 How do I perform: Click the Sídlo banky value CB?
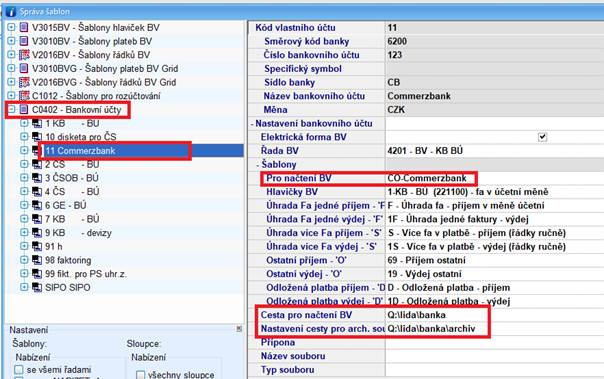pos(394,82)
